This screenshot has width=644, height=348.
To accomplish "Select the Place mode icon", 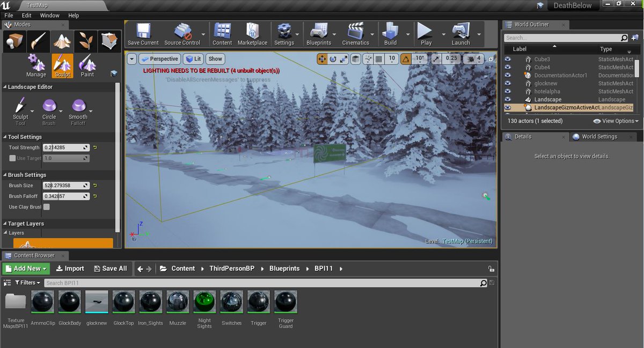I will point(15,41).
